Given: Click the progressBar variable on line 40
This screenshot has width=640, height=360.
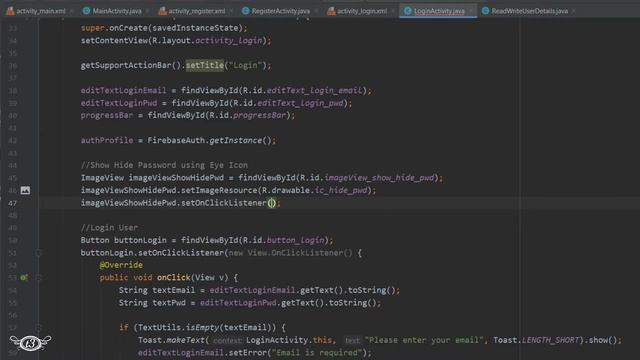Looking at the screenshot, I should [x=107, y=116].
